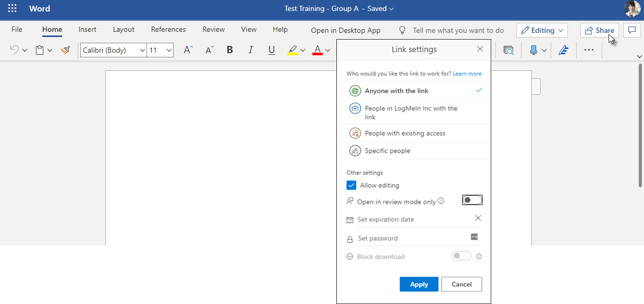Apply the yellow text highlight
Image resolution: width=644 pixels, height=304 pixels.
coord(293,50)
